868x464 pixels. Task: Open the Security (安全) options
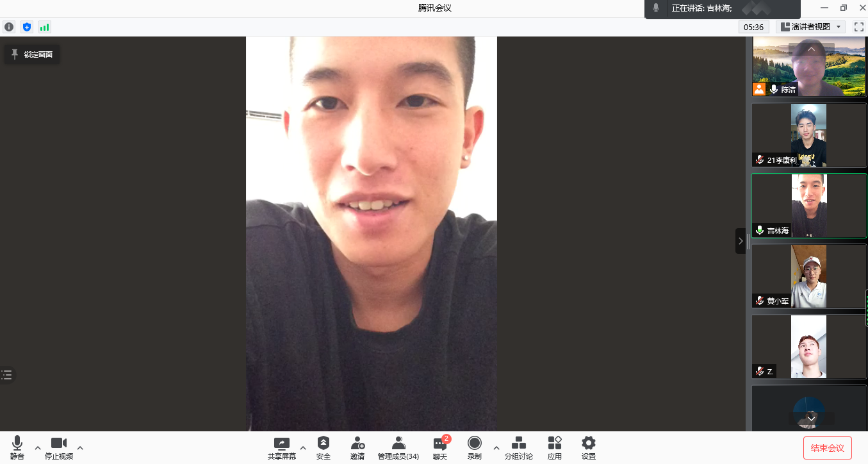(323, 448)
